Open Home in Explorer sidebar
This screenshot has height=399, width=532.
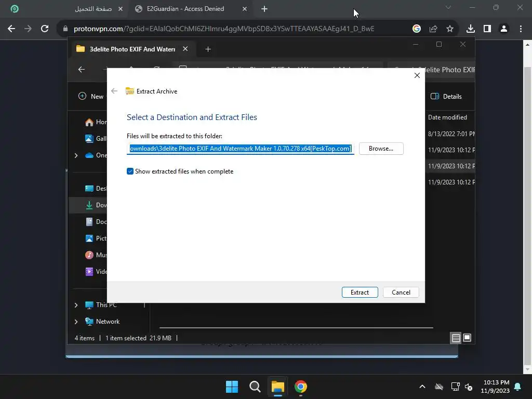coord(96,122)
